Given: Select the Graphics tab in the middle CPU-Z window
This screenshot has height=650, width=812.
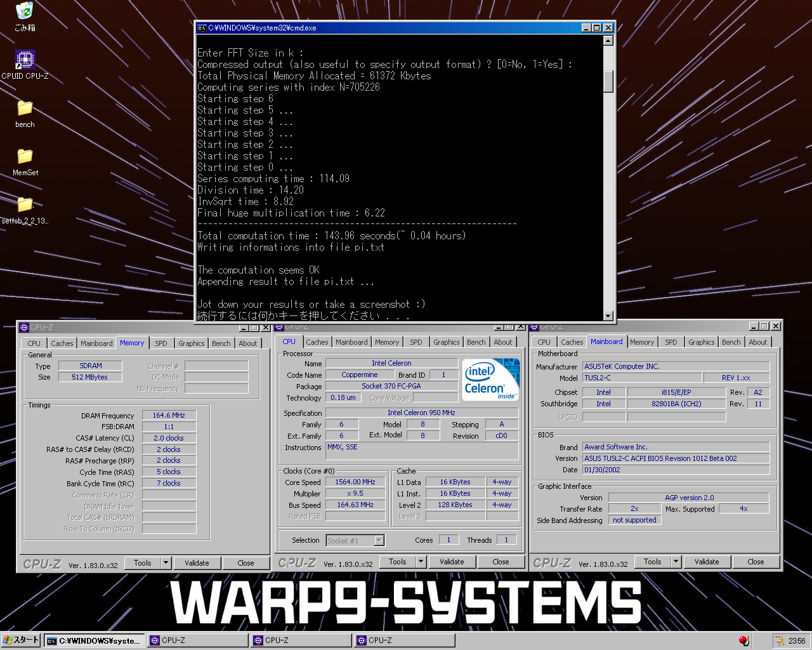Looking at the screenshot, I should point(447,342).
